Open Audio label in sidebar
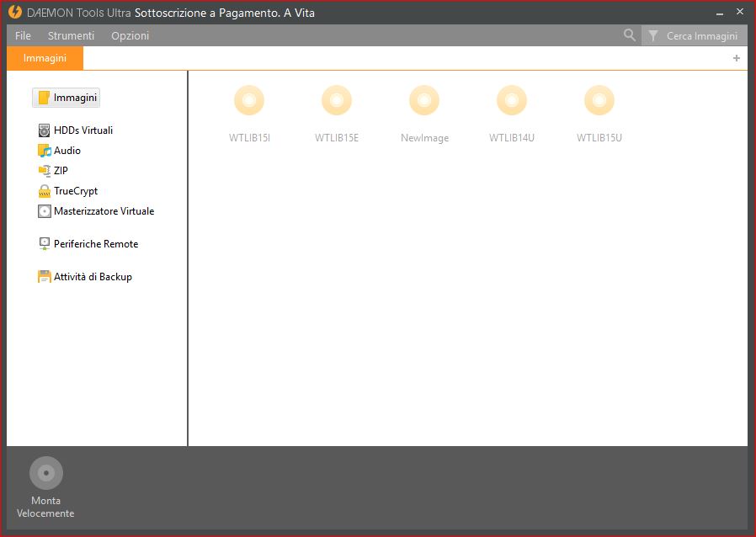Image resolution: width=756 pixels, height=537 pixels. point(67,151)
